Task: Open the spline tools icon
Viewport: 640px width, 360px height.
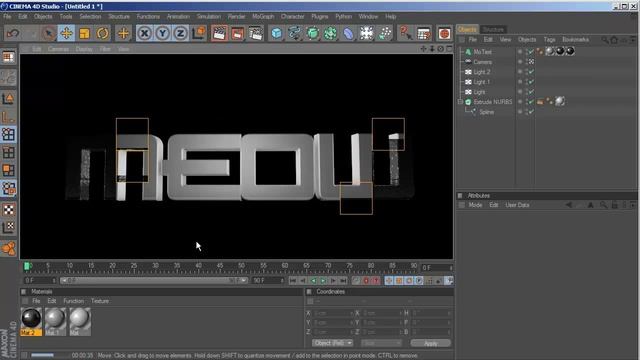Action: pos(294,33)
